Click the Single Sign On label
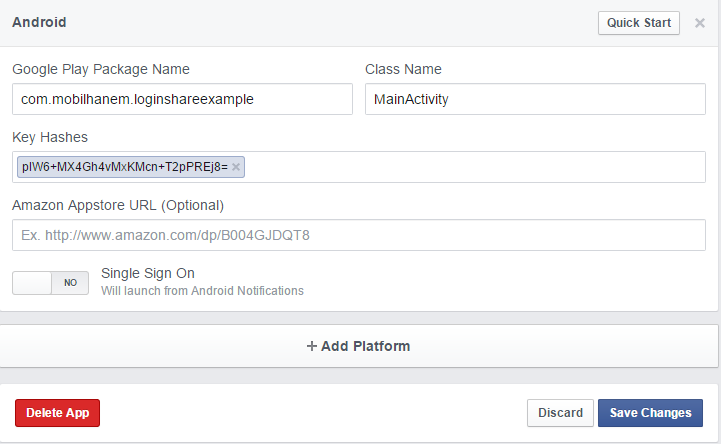 tap(148, 273)
